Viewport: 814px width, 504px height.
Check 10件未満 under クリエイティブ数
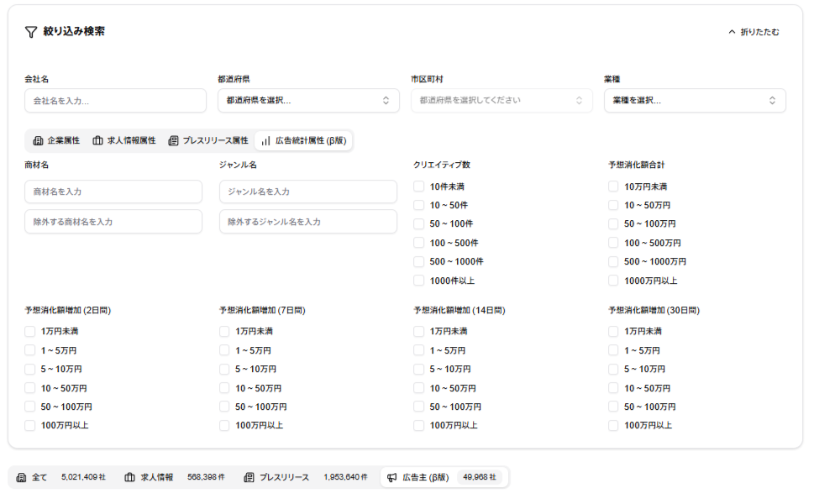[419, 186]
